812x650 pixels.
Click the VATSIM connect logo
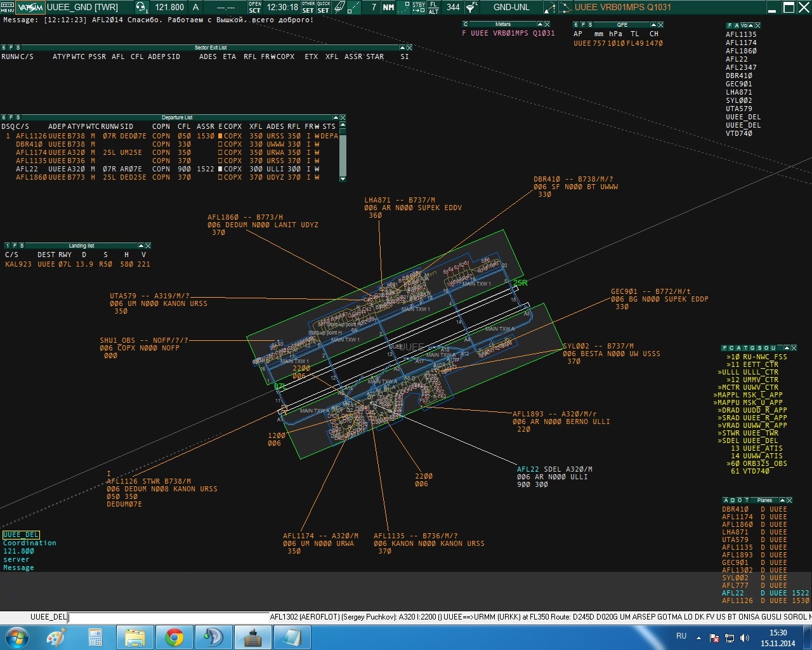[30, 8]
